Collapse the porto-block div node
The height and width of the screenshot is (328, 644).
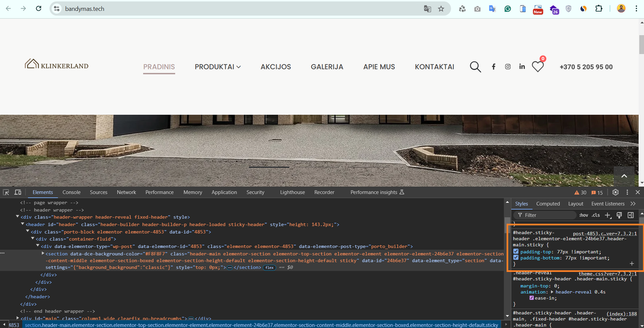coord(28,232)
